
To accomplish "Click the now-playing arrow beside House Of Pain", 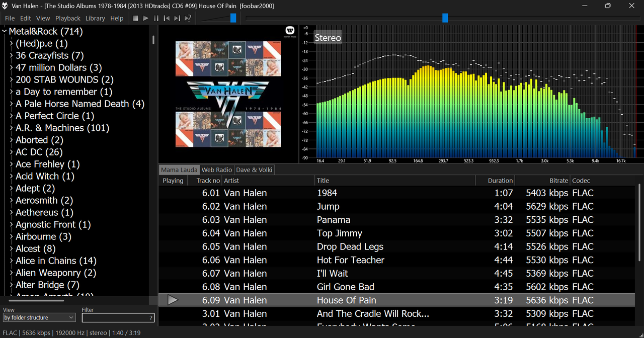I will point(173,300).
